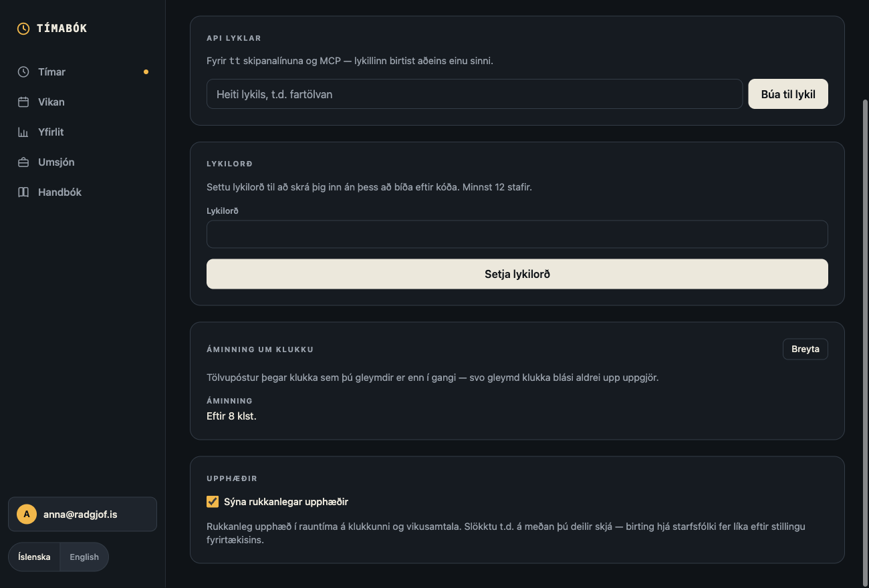Click the yellow avatar with letter A

(x=27, y=514)
